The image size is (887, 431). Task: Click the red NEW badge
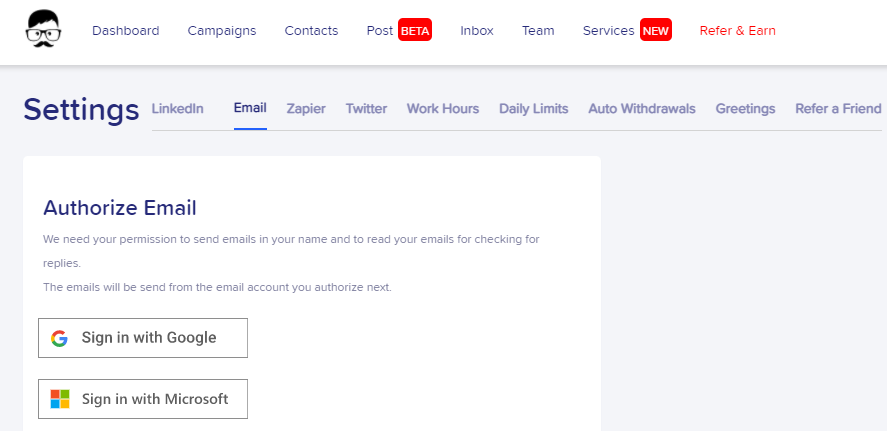point(656,31)
